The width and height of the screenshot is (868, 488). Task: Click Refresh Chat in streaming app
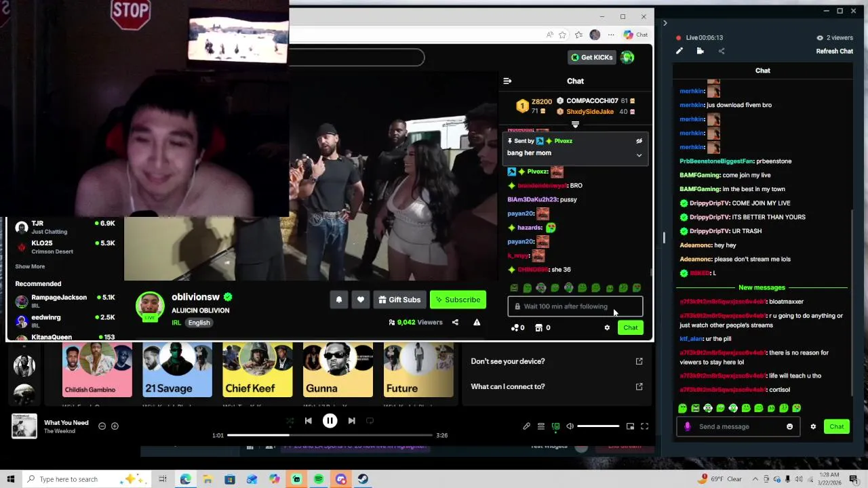[x=835, y=52]
